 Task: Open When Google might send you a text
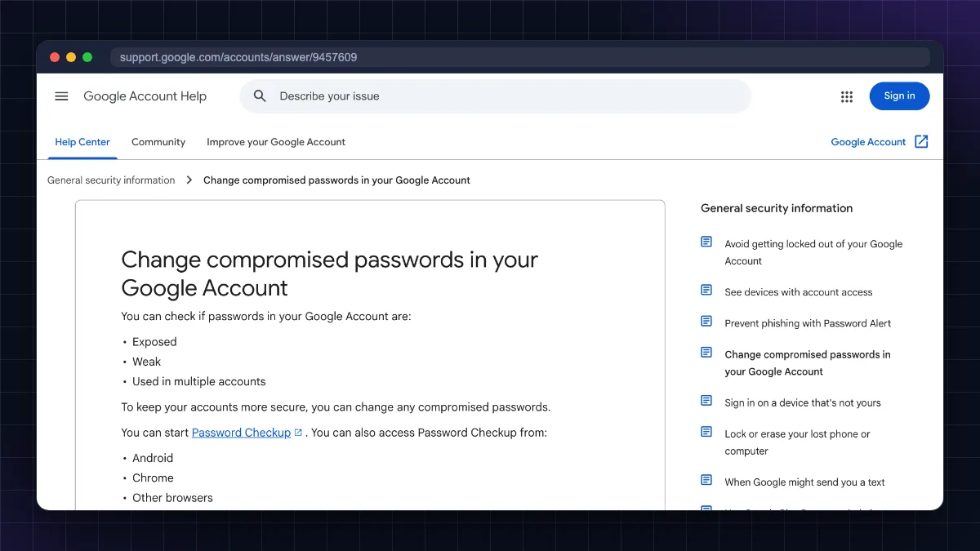(804, 482)
